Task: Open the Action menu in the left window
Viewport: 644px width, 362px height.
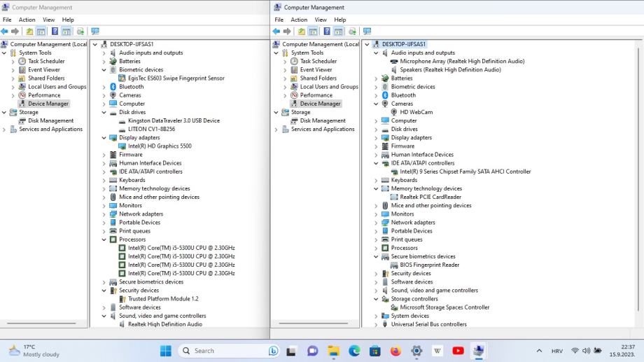Action: point(27,20)
